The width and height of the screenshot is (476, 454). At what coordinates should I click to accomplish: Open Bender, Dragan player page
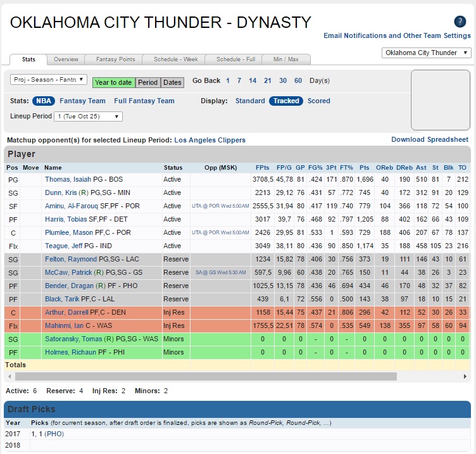click(69, 286)
